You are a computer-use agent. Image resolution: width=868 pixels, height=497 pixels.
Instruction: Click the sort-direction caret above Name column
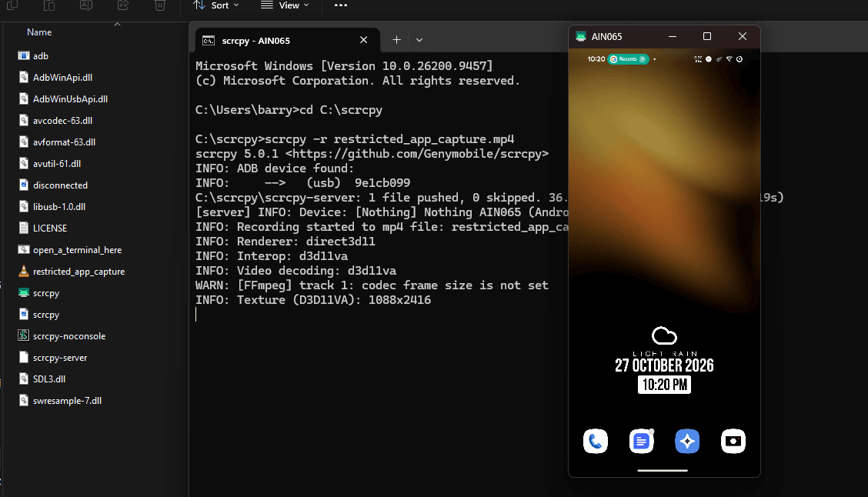118,24
